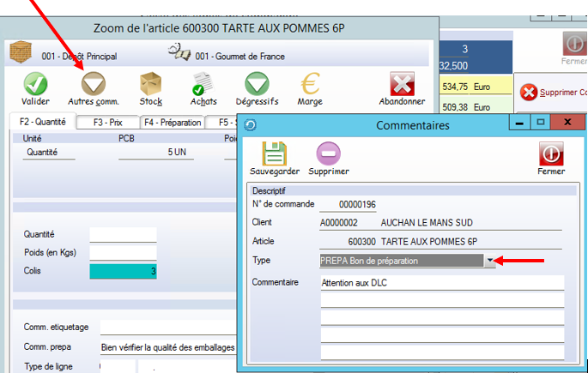
Task: Click the Dégressifs icon
Action: tap(256, 85)
